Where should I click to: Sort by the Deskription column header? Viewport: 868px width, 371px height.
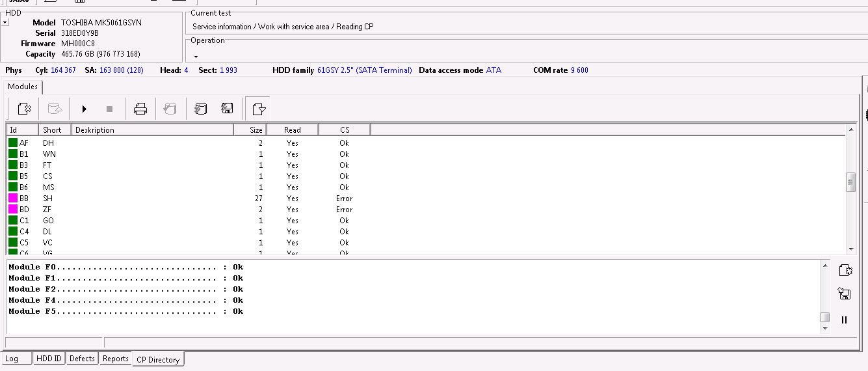(153, 130)
